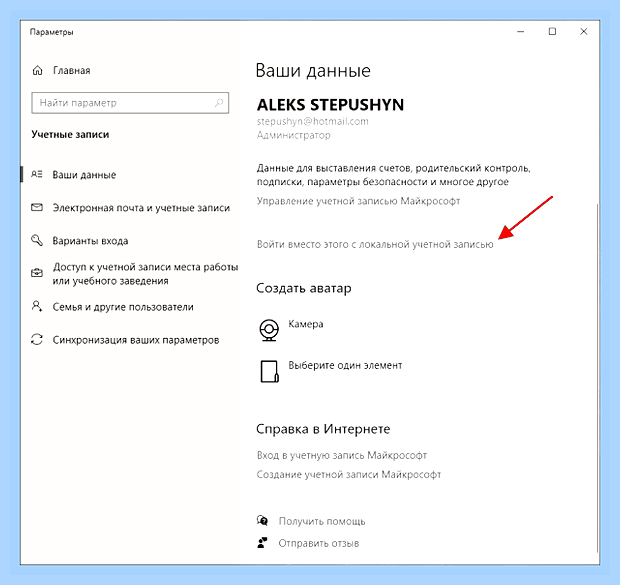Click the stepushyn@hotmail.com email text
The image size is (620, 585).
point(312,121)
